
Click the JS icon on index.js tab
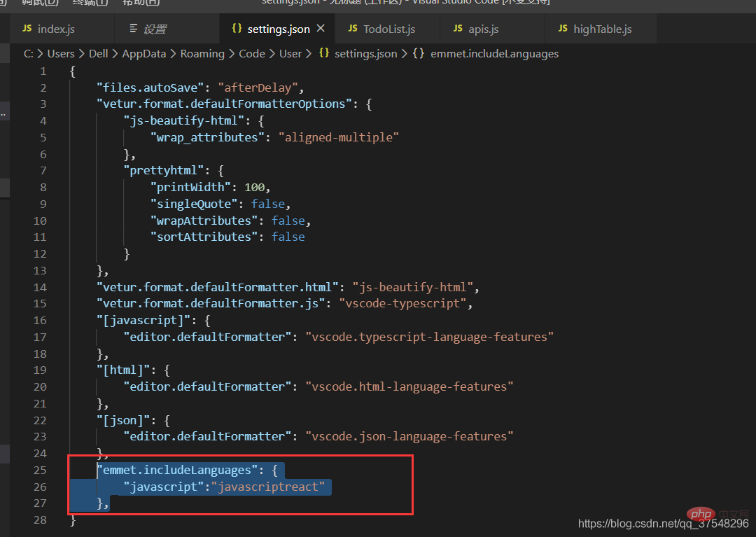pos(27,29)
